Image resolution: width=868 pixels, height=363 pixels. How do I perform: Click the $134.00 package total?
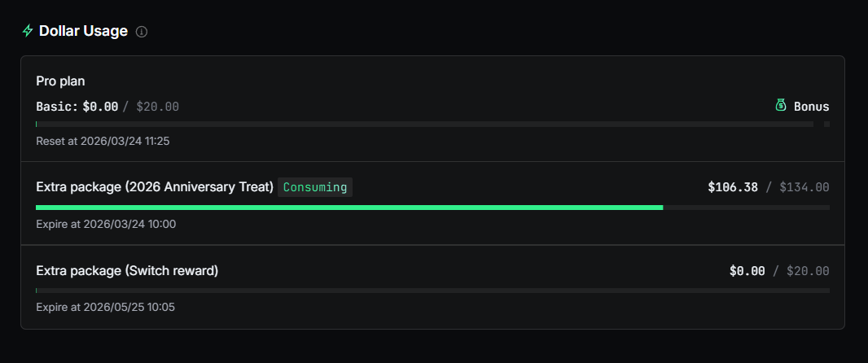pos(804,187)
